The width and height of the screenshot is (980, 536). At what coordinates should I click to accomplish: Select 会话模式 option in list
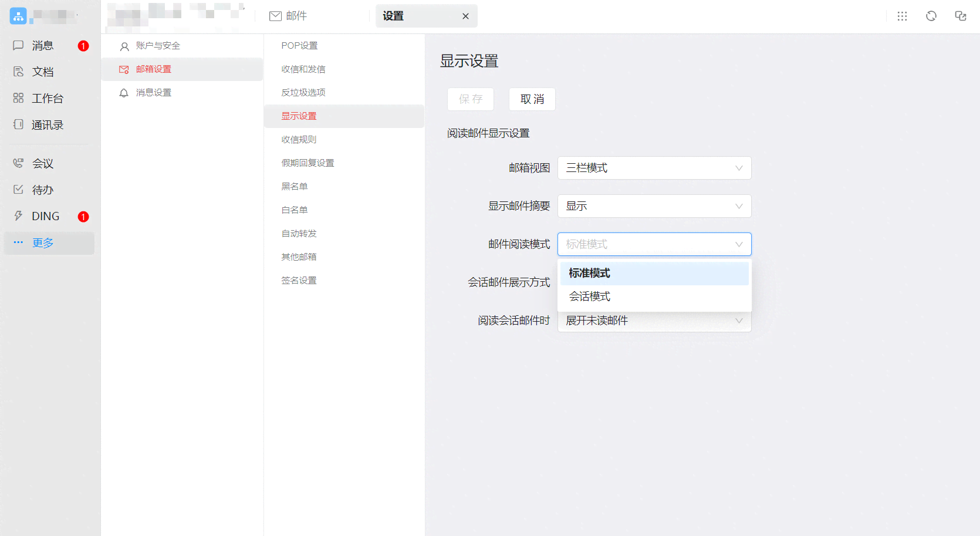tap(654, 296)
